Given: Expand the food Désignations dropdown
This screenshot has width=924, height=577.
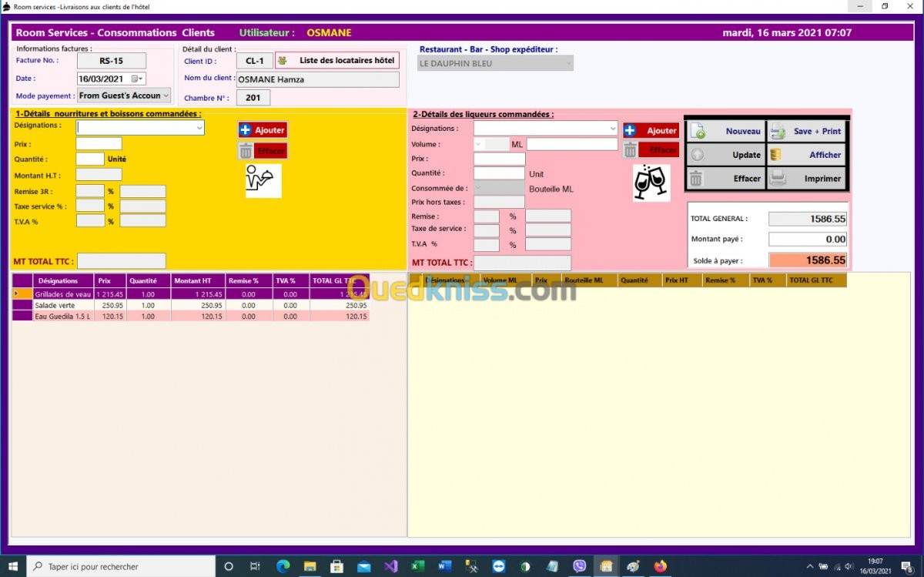Looking at the screenshot, I should click(199, 127).
